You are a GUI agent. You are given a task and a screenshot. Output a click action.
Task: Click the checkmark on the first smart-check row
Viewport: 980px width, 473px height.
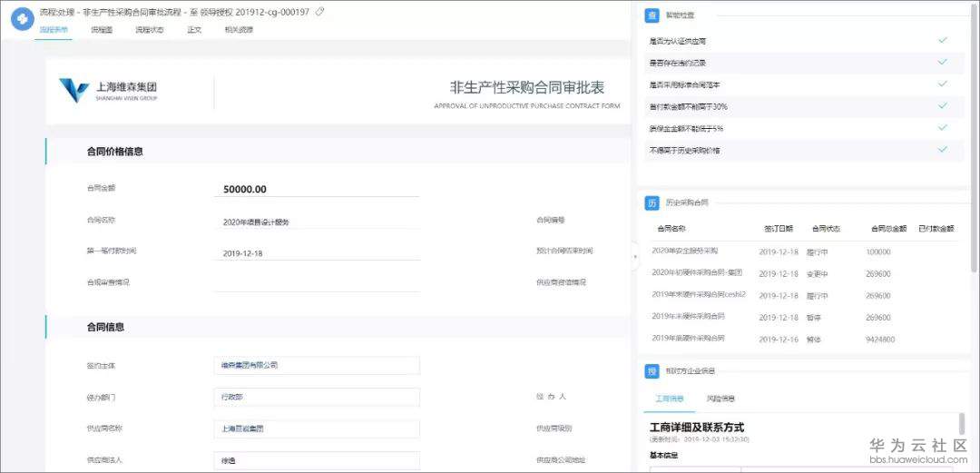[x=943, y=40]
